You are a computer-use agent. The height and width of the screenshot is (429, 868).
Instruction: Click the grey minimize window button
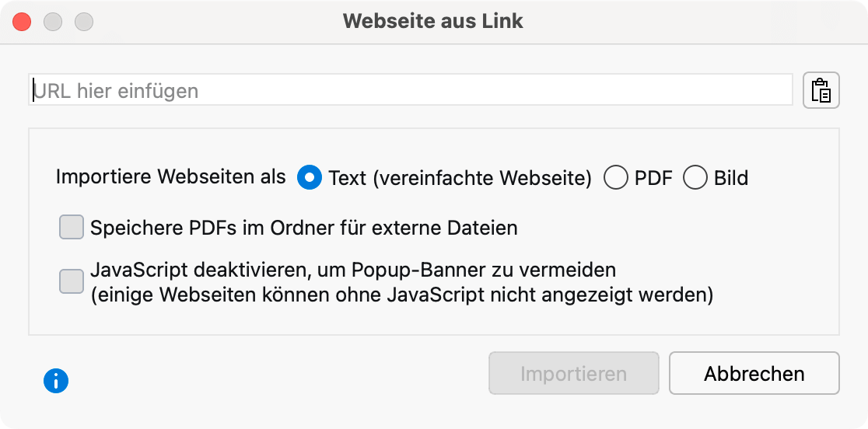click(x=53, y=22)
